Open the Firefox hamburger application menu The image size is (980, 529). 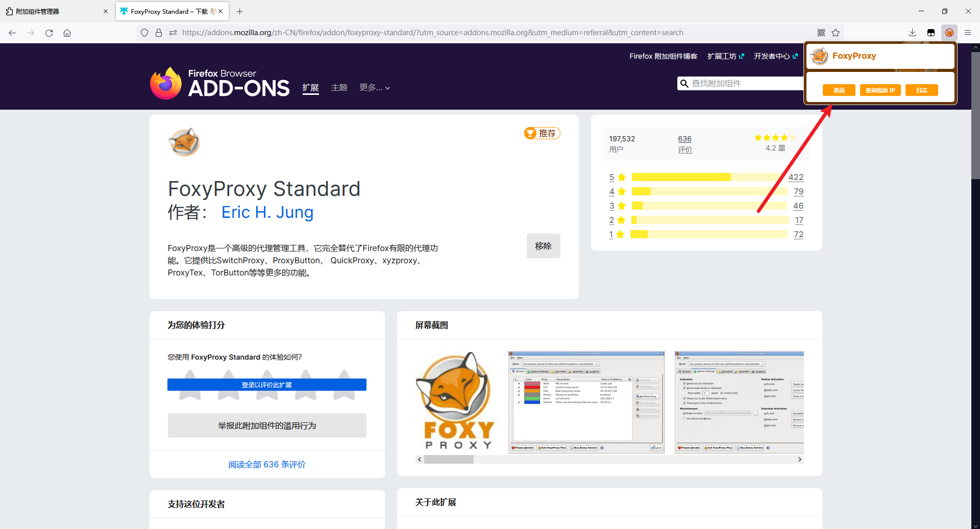[x=967, y=33]
